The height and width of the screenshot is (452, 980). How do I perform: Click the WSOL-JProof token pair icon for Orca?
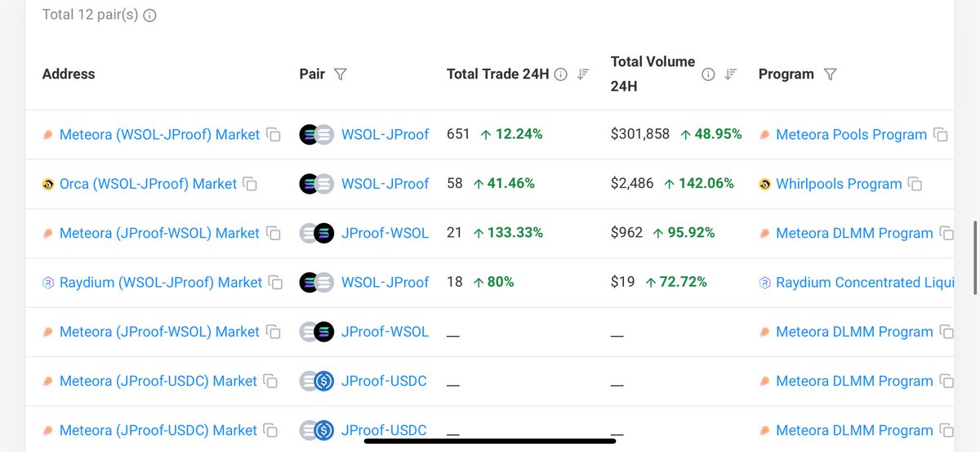coord(316,184)
